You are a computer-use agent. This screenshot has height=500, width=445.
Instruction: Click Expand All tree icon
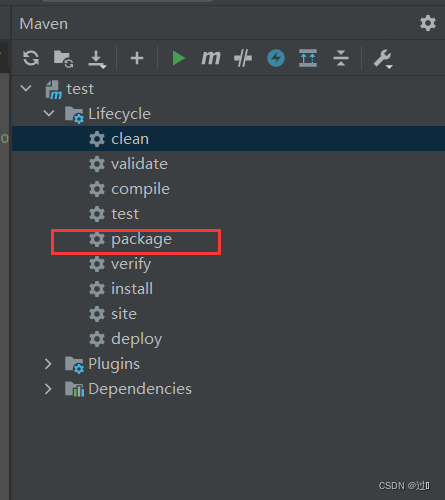[x=308, y=58]
